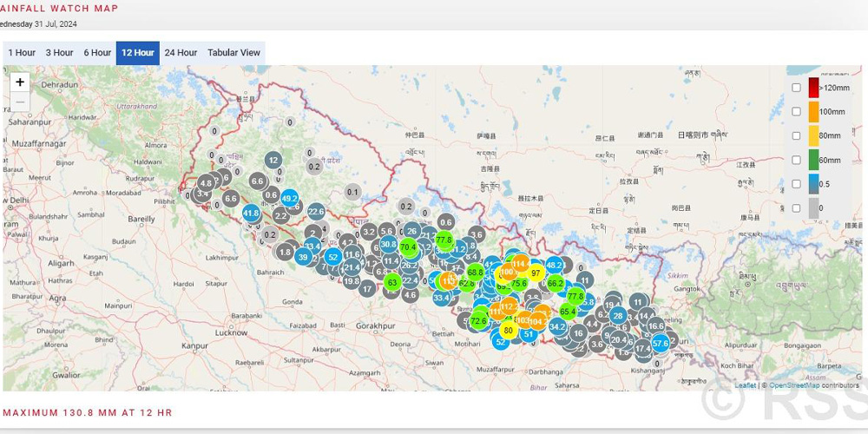Switch to the 24 Hour tab
Image resolution: width=868 pixels, height=434 pixels.
click(x=181, y=53)
